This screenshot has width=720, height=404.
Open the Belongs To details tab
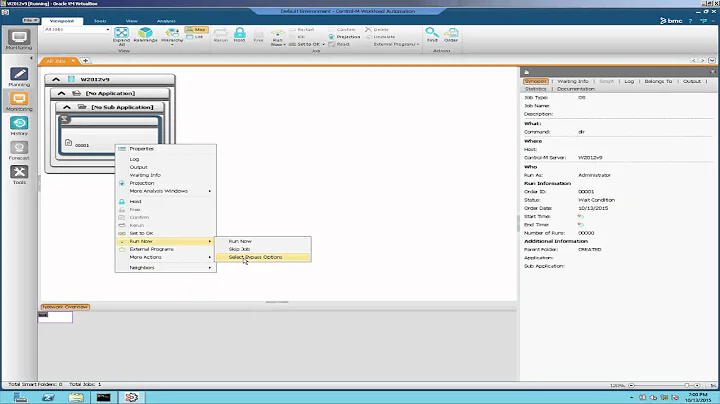pos(658,81)
